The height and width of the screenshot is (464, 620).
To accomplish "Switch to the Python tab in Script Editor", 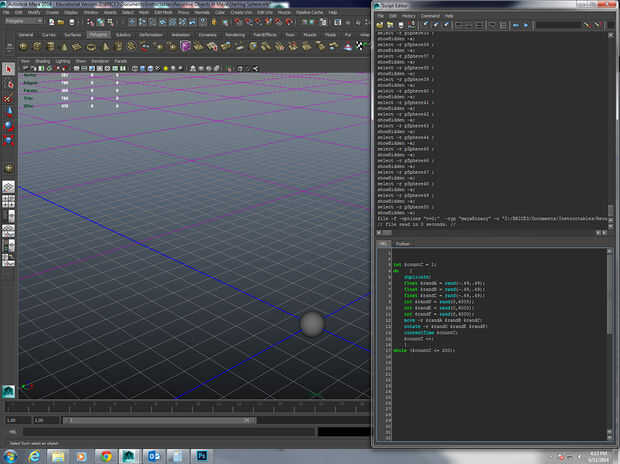I will 403,242.
